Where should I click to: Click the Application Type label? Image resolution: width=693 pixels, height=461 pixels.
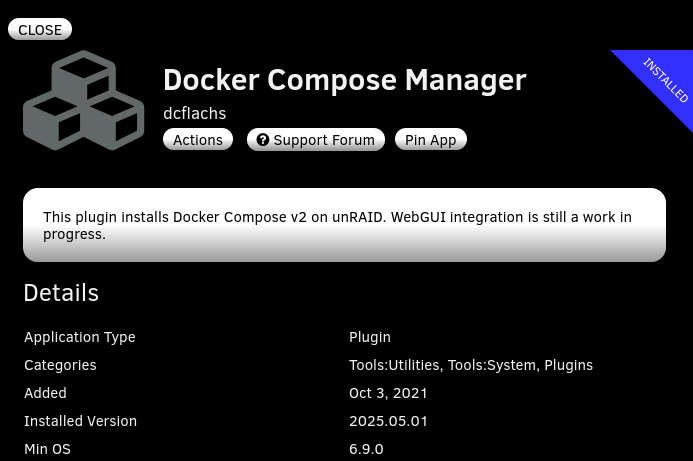pos(80,337)
